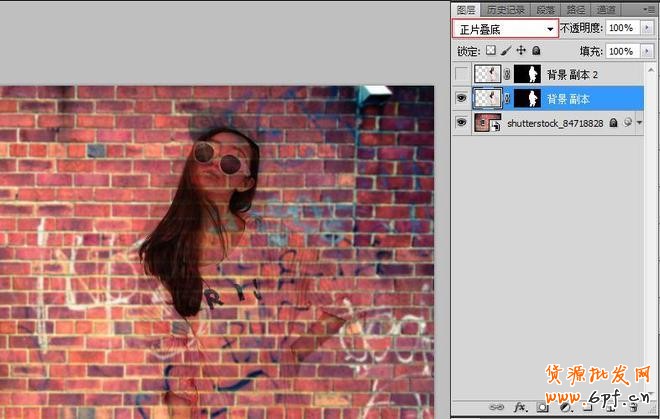Click the lock image pixels brush icon
The image size is (660, 419).
pyautogui.click(x=505, y=50)
